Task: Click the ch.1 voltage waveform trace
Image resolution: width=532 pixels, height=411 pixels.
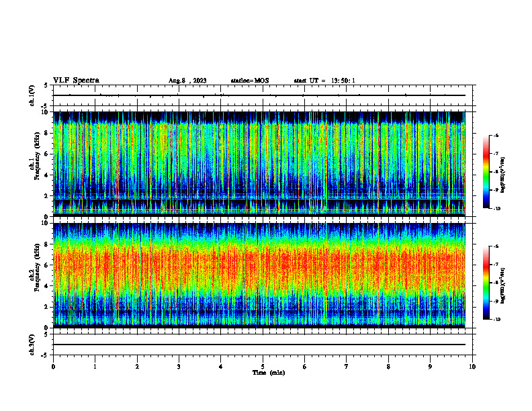Action: pos(259,95)
